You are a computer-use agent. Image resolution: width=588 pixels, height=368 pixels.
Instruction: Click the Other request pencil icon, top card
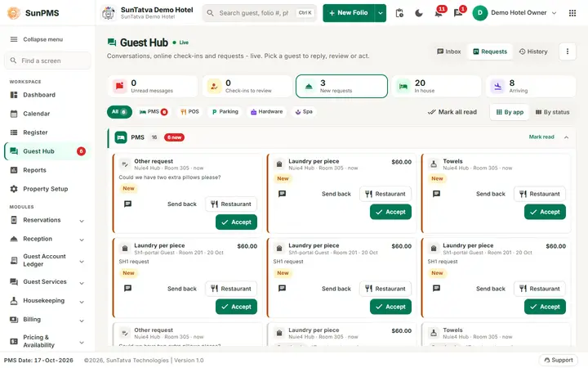coord(124,164)
